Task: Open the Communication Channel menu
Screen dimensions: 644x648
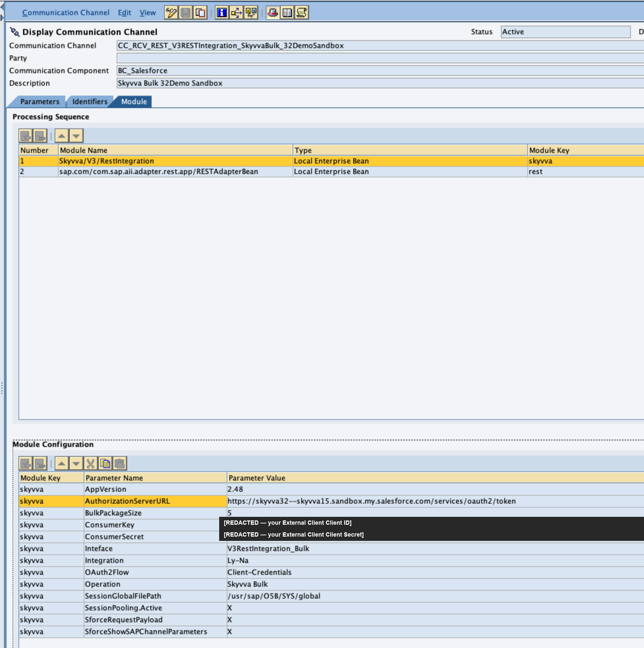Action: click(66, 13)
